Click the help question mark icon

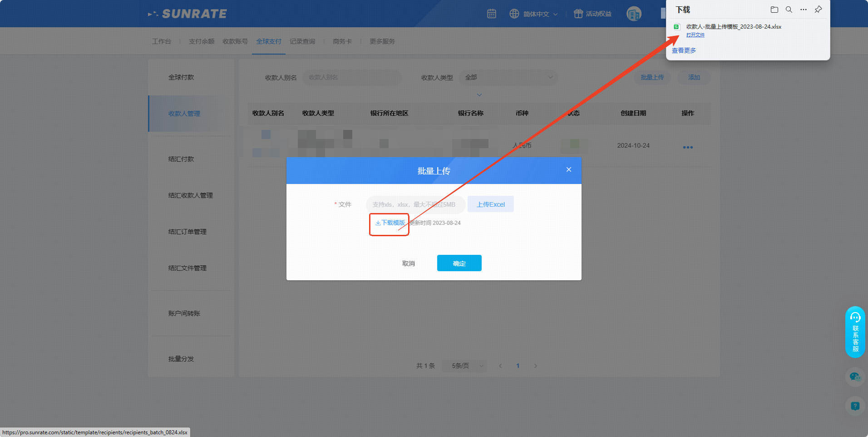click(855, 406)
